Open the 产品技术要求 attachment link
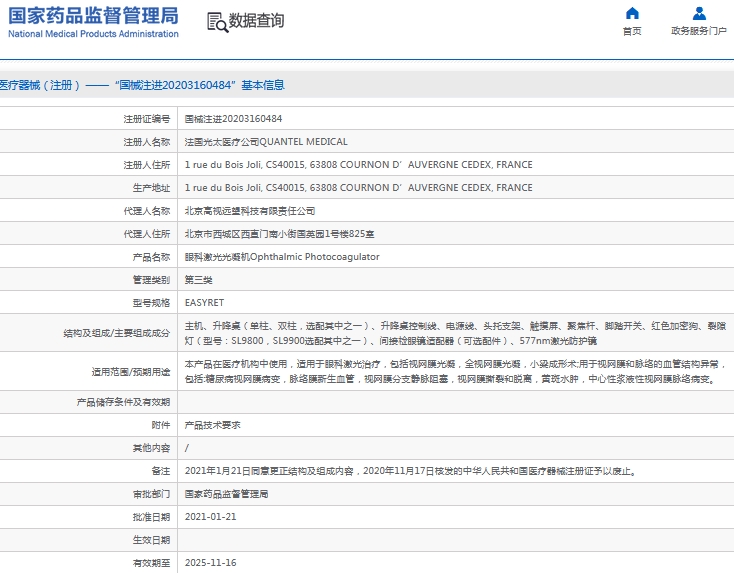Screen dimensions: 734x573 pos(213,425)
